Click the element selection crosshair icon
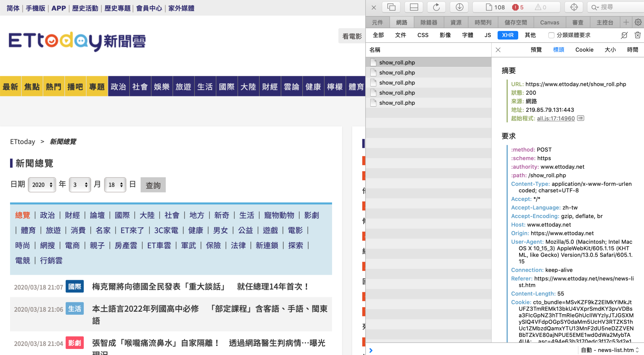644x355 pixels. click(574, 7)
